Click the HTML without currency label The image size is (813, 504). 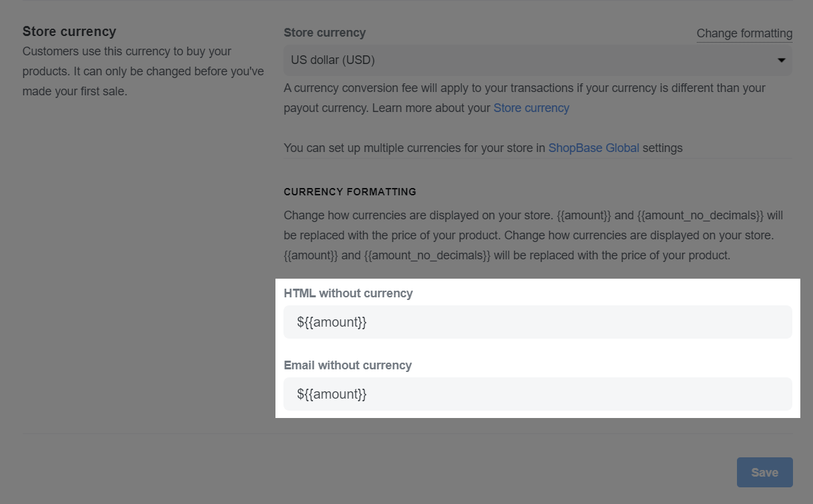tap(348, 293)
